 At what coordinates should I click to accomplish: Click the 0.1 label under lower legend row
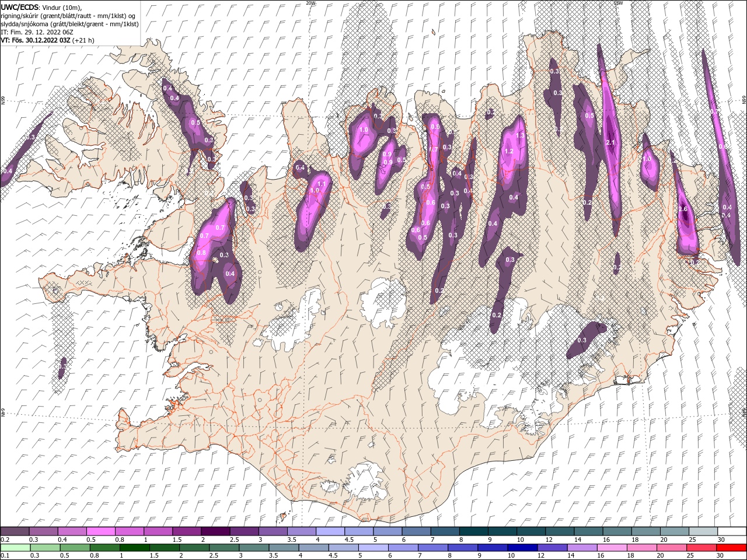coord(5,555)
